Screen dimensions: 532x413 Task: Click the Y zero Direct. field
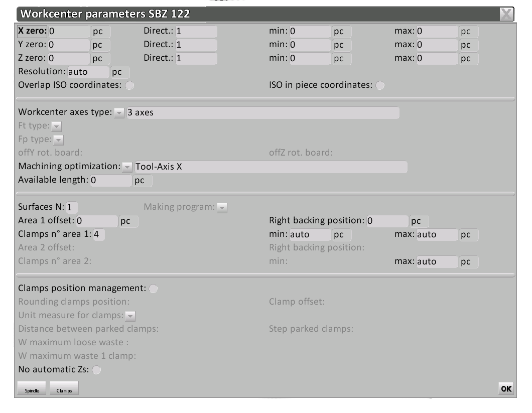pyautogui.click(x=196, y=45)
